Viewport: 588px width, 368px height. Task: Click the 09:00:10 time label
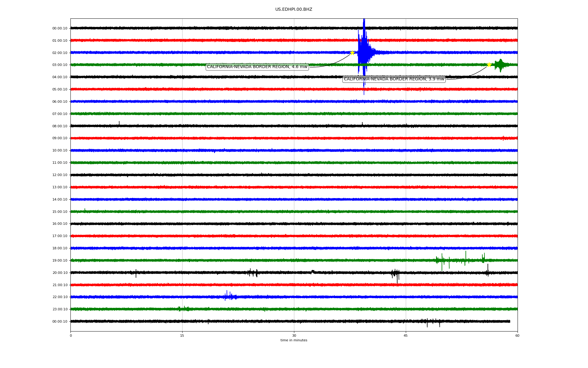coord(60,138)
